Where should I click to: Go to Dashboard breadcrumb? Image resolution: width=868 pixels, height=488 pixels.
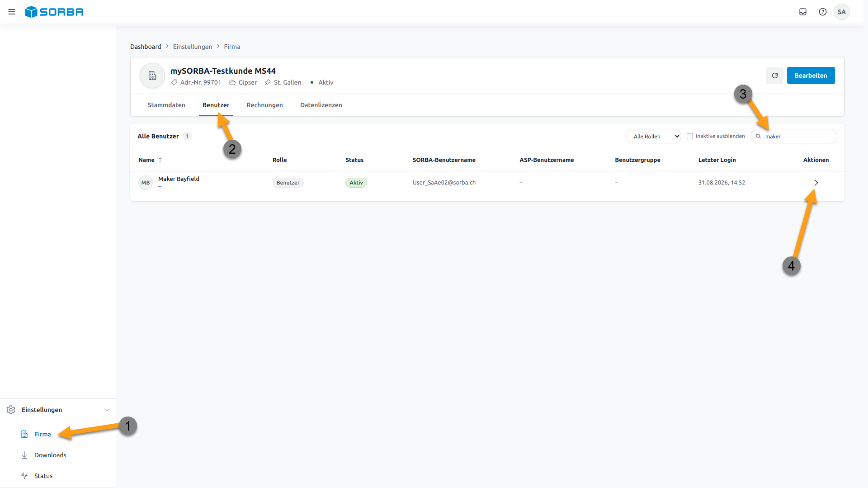(x=146, y=47)
